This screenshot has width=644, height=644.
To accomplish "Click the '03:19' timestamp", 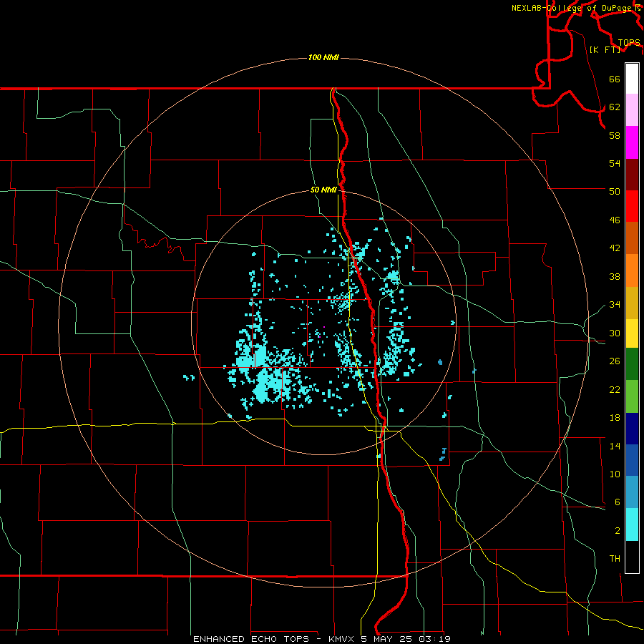I will coord(434,639).
